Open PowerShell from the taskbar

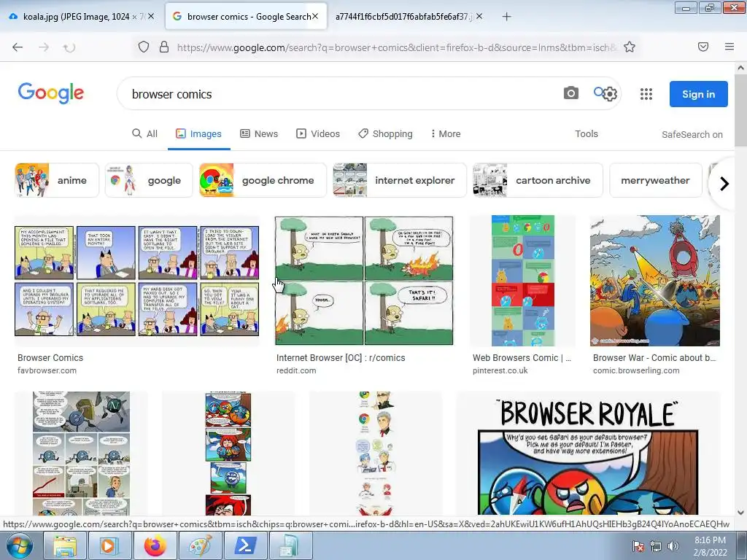coord(245,545)
